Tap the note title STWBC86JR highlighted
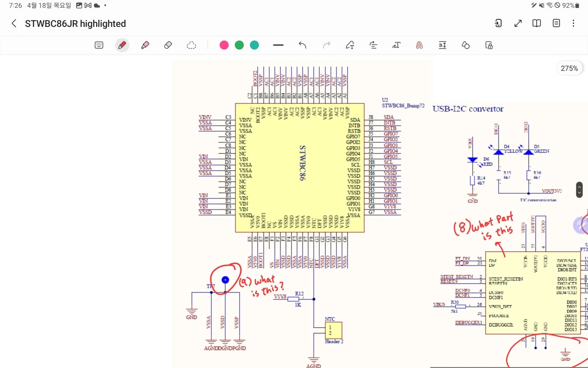 [x=76, y=24]
